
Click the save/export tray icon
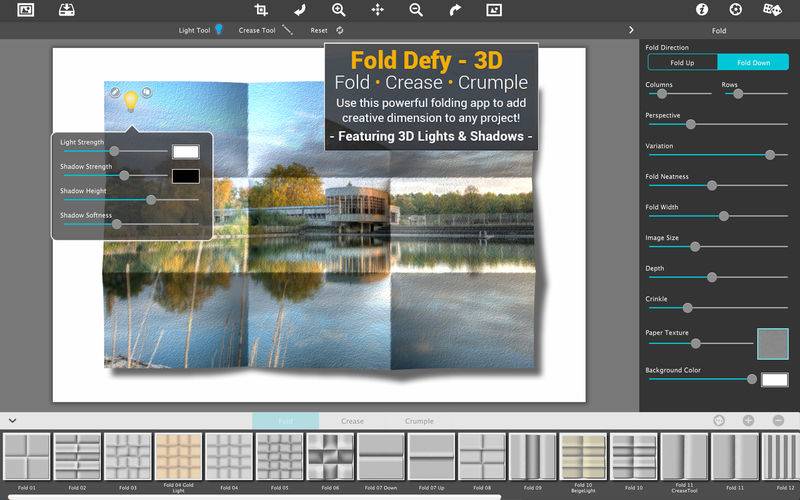(66, 10)
